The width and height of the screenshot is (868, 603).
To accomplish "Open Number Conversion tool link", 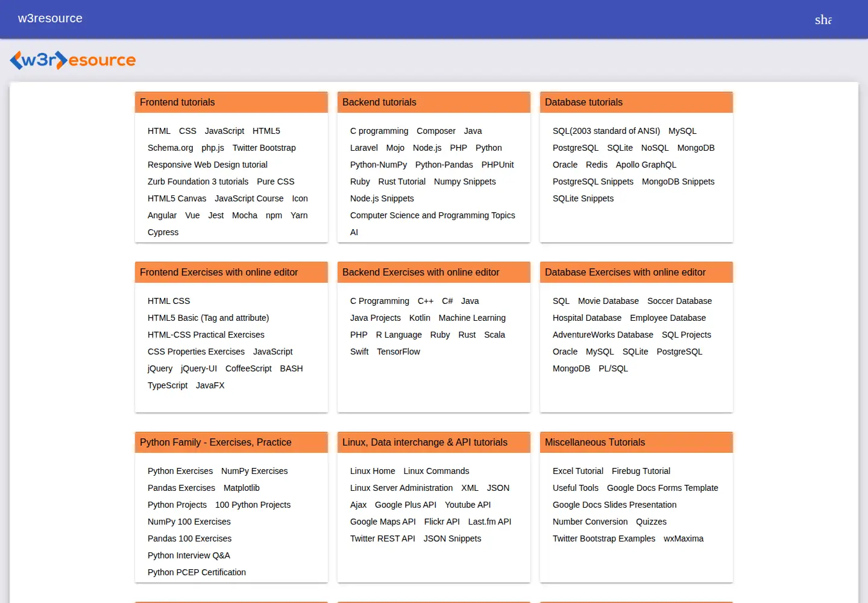I will pyautogui.click(x=590, y=522).
